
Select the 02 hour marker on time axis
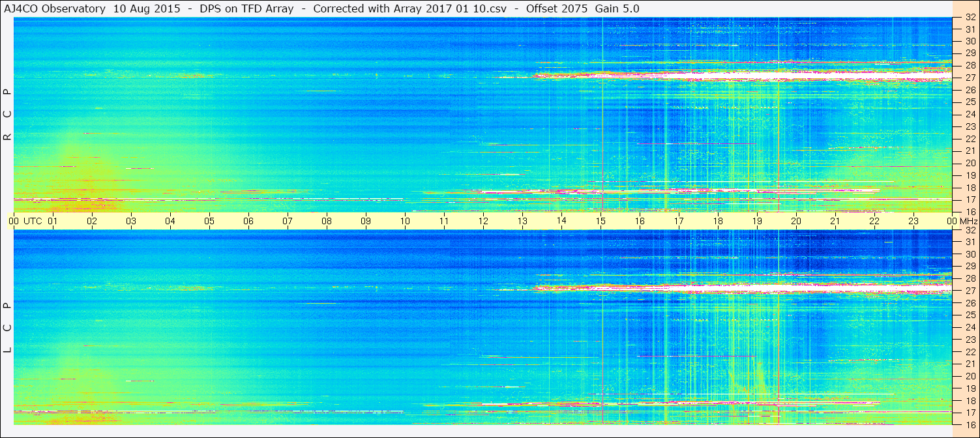tap(92, 221)
